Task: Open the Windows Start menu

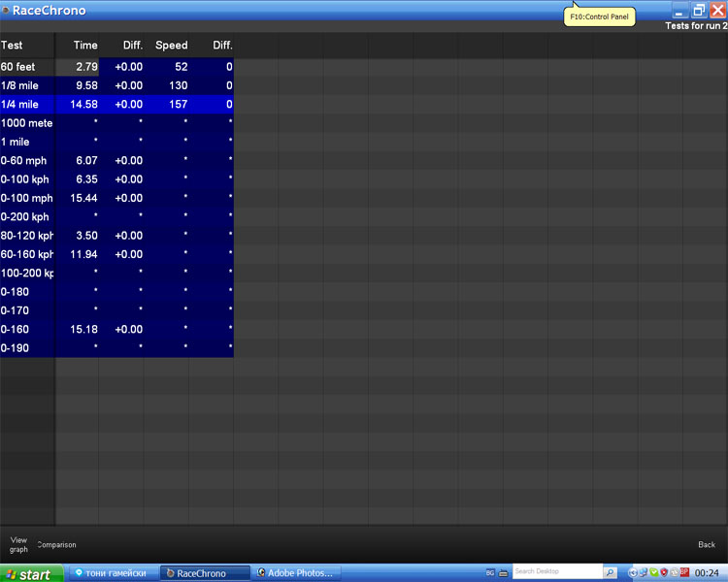Action: click(x=28, y=574)
